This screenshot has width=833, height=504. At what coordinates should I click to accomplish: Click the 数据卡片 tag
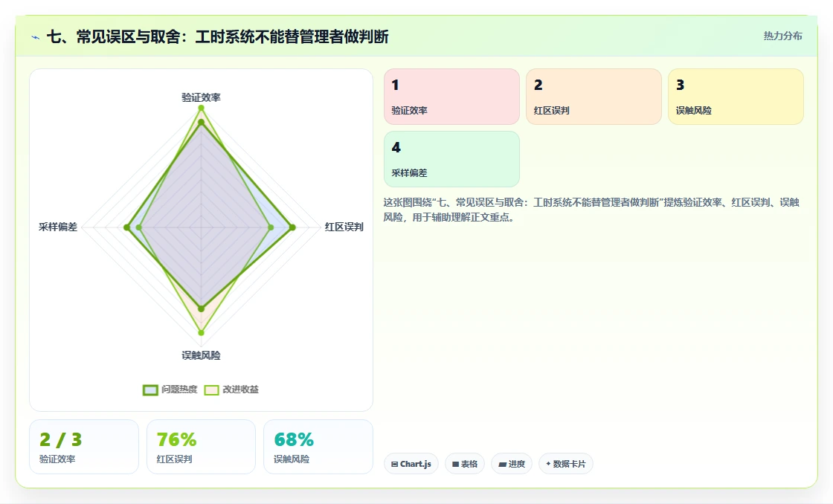coord(566,464)
